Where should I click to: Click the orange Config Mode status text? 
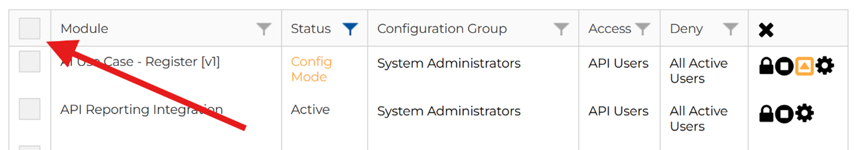[x=311, y=69]
